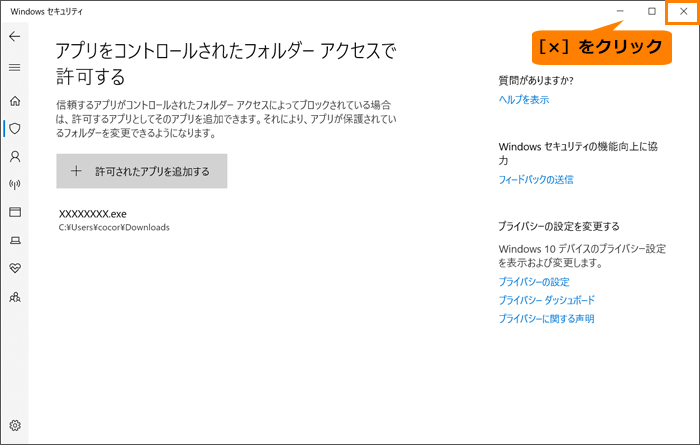Open Device performance & health heart icon

pyautogui.click(x=15, y=268)
